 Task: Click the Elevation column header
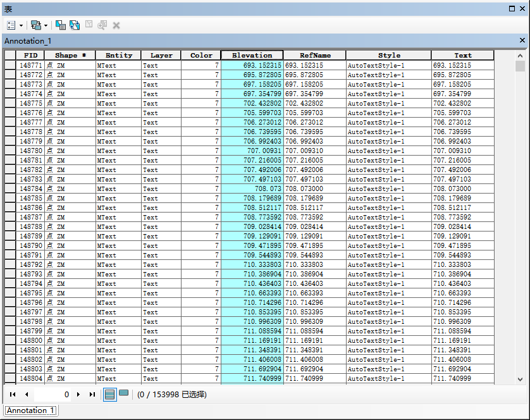pyautogui.click(x=252, y=55)
